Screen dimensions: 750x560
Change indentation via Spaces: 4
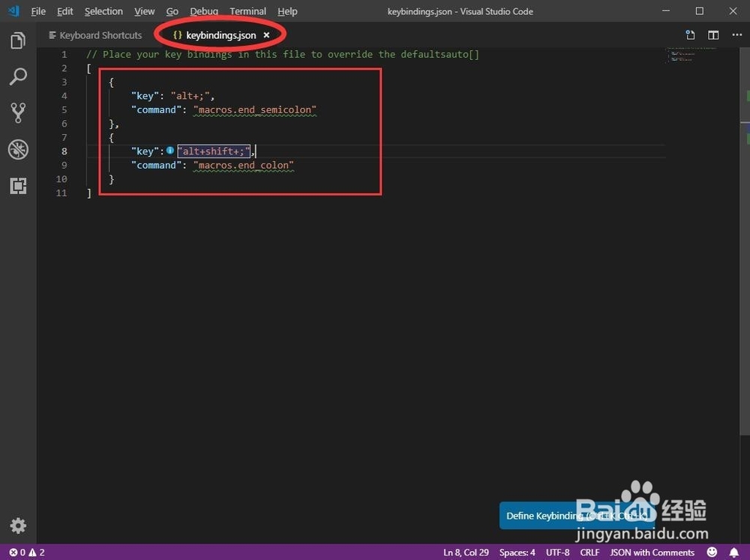click(x=517, y=553)
